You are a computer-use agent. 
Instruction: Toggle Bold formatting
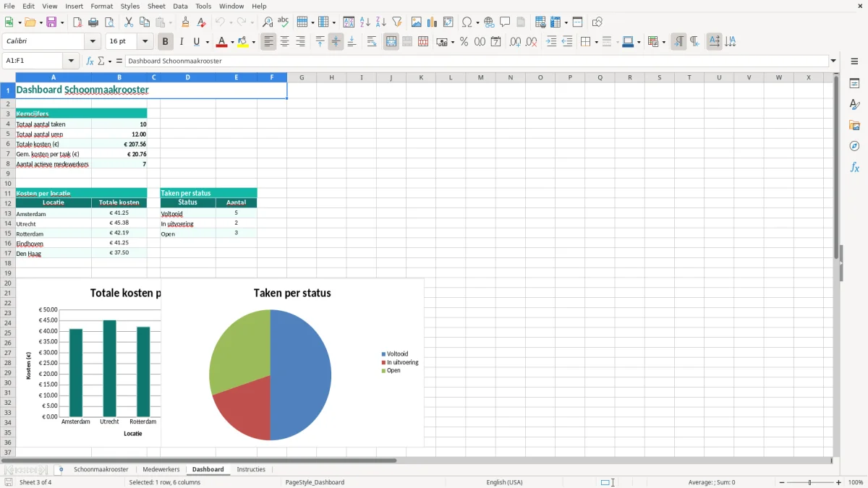(166, 42)
